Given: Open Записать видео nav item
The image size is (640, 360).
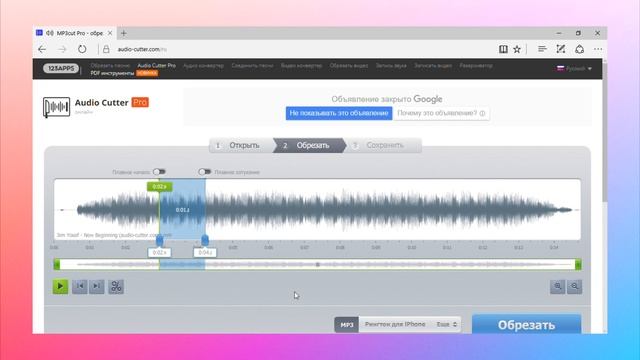Looking at the screenshot, I should click(433, 66).
